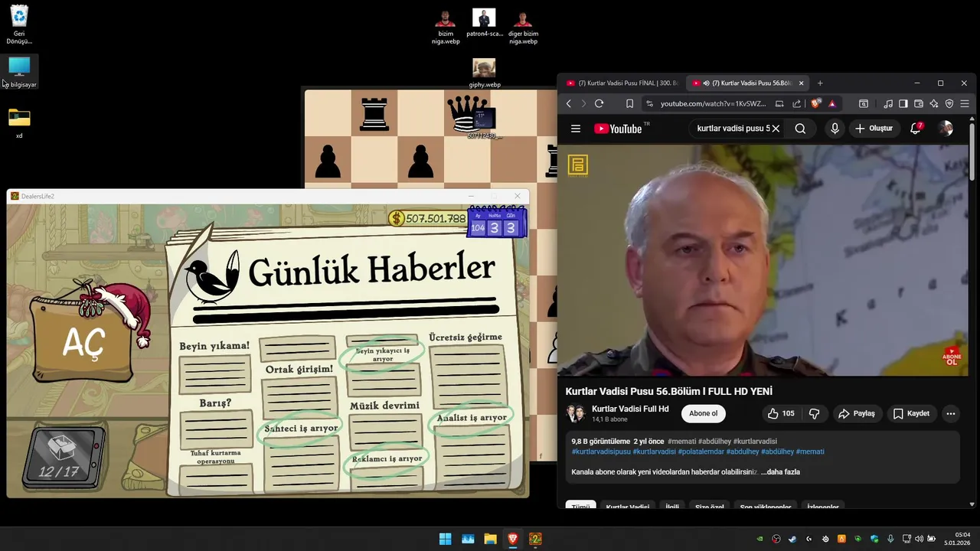Open YouTube notifications bell
980x551 pixels.
pyautogui.click(x=916, y=129)
